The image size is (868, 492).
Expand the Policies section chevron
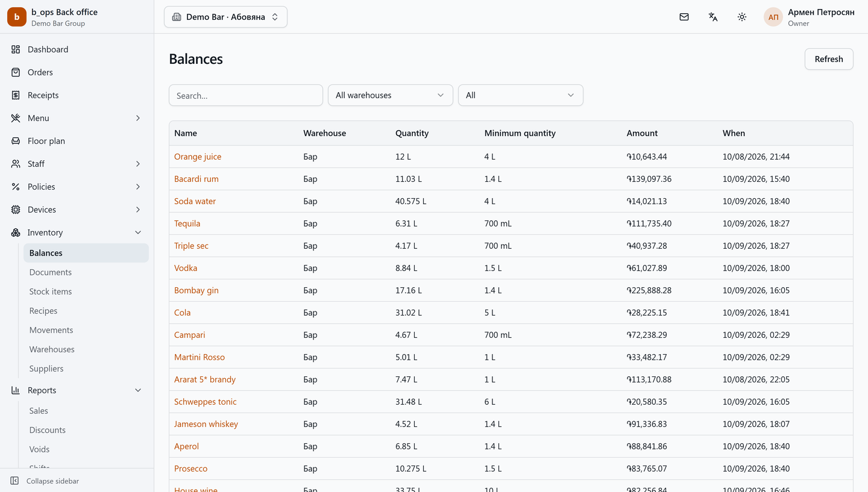pyautogui.click(x=138, y=187)
